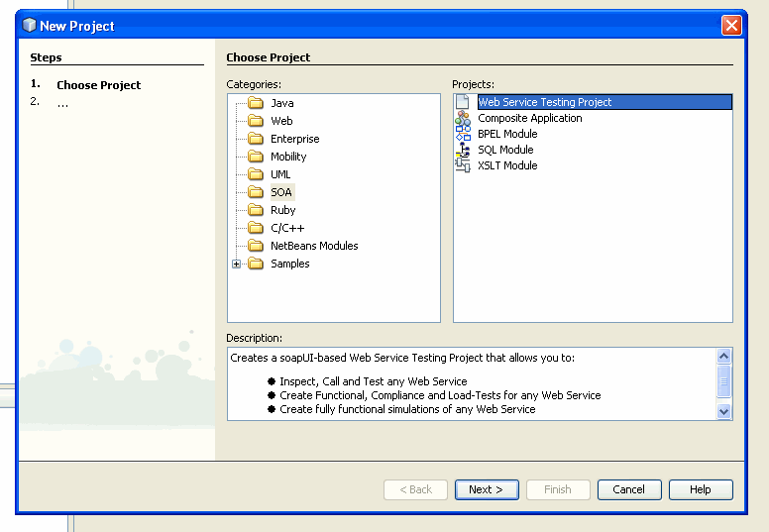Expand the Samples category node
Screen dimensions: 769x532
pyautogui.click(x=237, y=264)
